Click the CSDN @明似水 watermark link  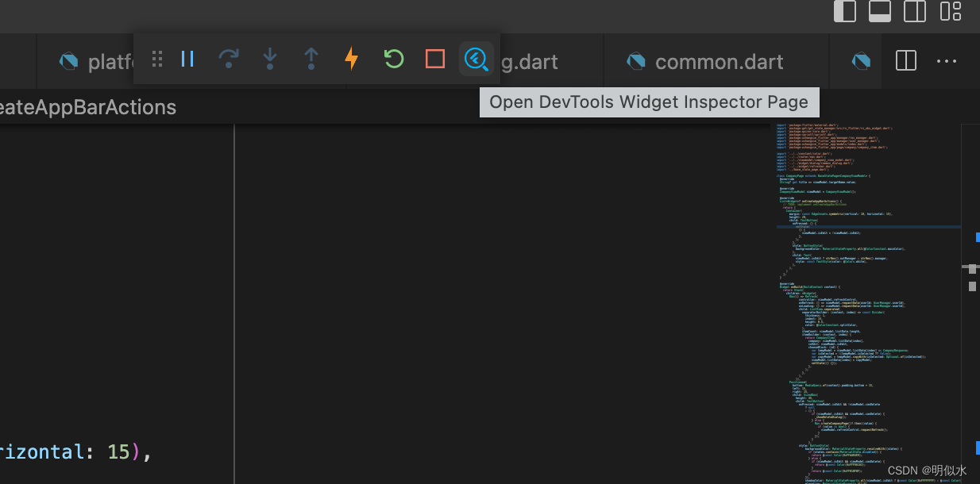tap(928, 470)
